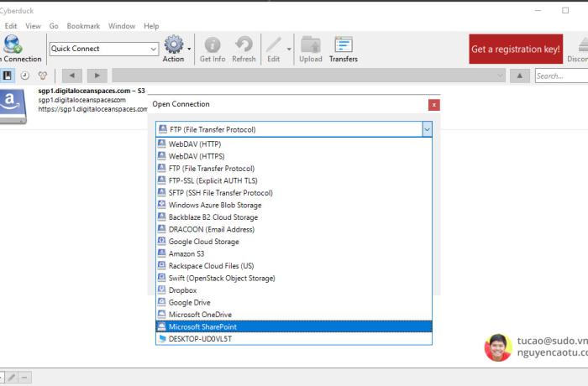
Task: Open the View menu
Action: [33, 26]
